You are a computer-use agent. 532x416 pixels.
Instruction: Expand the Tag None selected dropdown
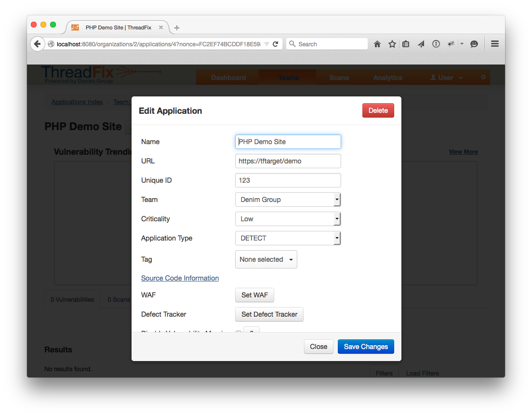click(266, 259)
